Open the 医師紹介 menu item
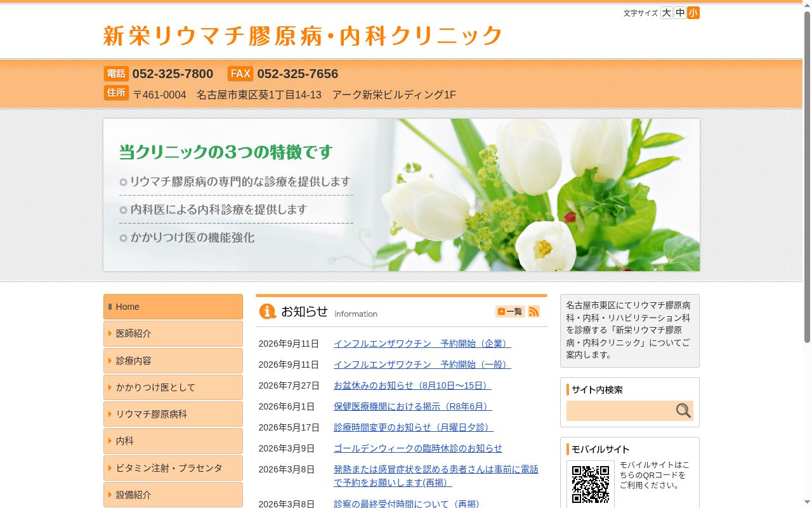The image size is (812, 508). point(173,333)
